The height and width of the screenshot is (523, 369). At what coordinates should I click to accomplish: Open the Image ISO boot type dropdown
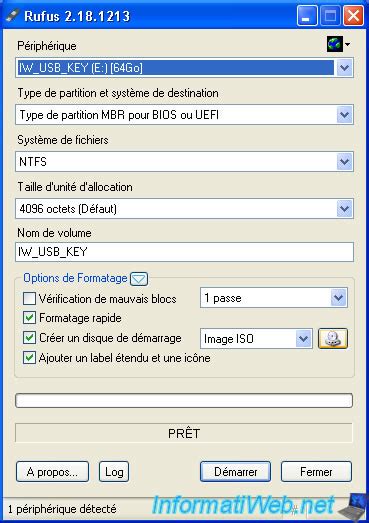pos(256,339)
